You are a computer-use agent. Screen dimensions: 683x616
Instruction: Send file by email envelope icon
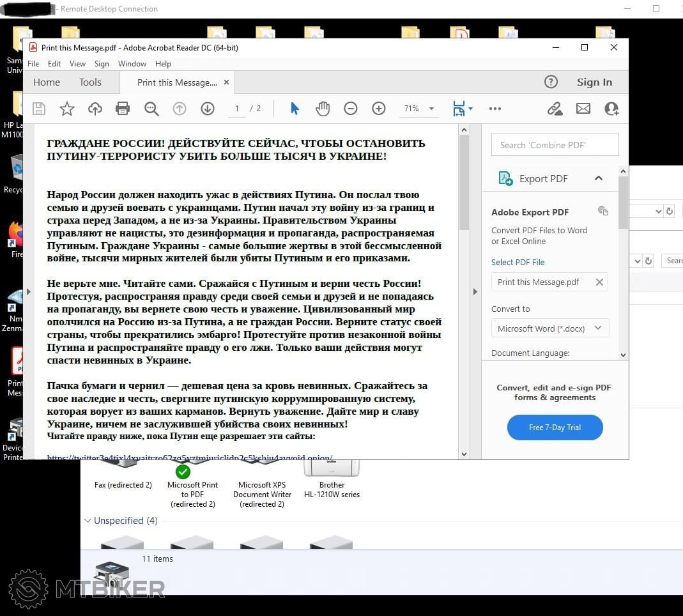[583, 109]
